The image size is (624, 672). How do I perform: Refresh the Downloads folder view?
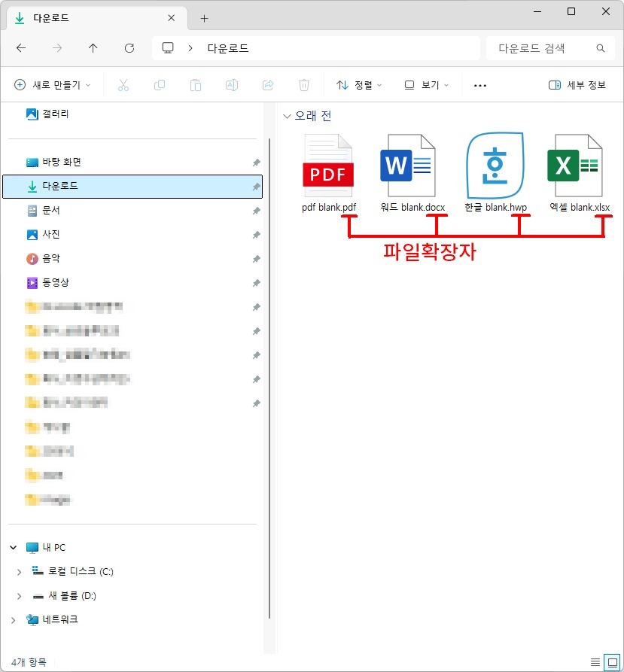point(129,48)
